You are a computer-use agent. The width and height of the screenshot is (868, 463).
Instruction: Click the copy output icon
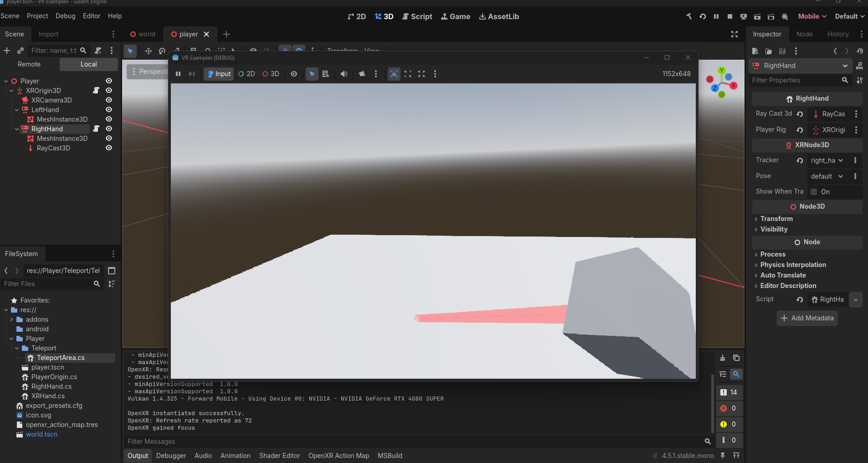pyautogui.click(x=736, y=358)
